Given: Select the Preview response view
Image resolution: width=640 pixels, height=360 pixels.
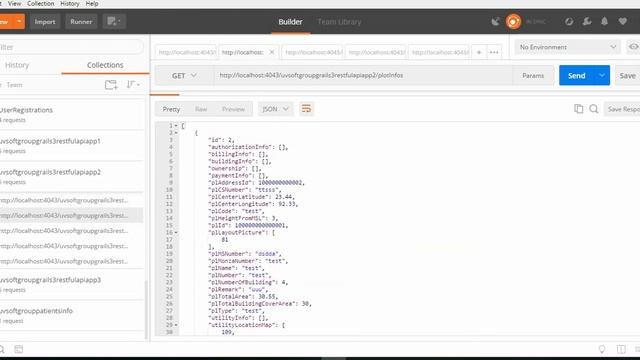Looking at the screenshot, I should pos(233,109).
